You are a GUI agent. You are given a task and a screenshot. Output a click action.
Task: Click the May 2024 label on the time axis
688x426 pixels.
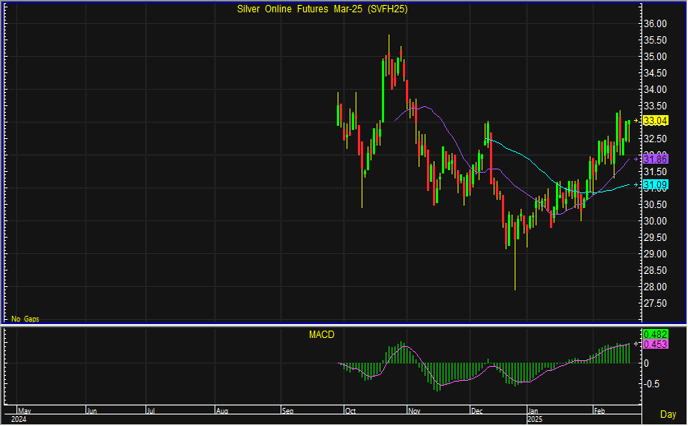pyautogui.click(x=26, y=410)
